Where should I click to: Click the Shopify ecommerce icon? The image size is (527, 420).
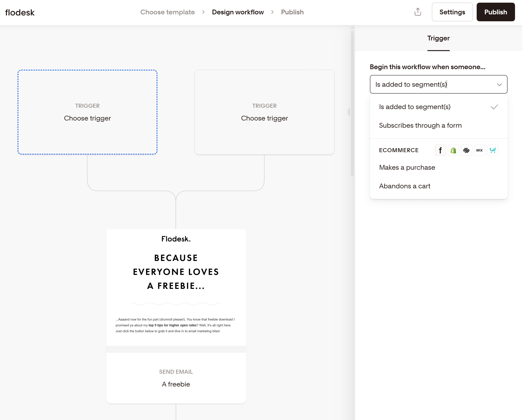point(453,150)
